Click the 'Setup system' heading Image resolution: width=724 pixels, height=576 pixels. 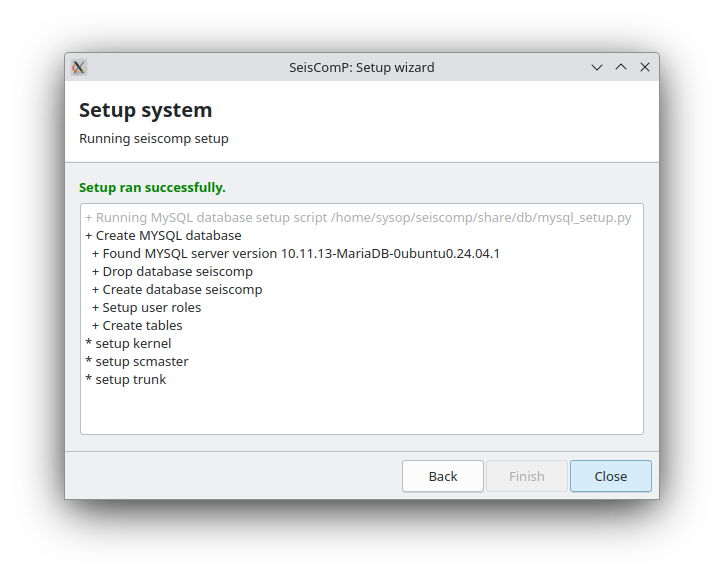point(145,110)
